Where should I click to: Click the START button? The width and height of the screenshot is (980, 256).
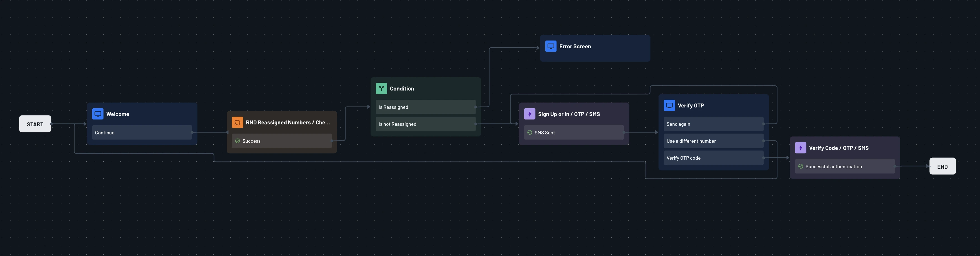35,124
